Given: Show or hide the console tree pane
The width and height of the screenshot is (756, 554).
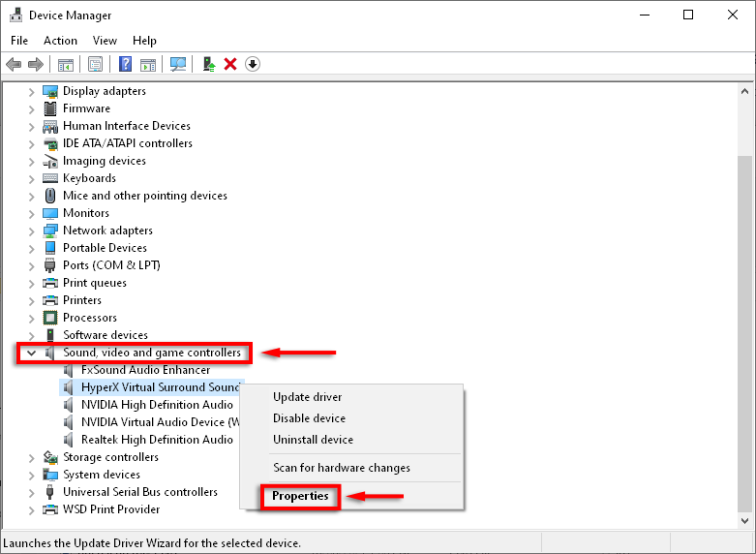Looking at the screenshot, I should [x=66, y=64].
